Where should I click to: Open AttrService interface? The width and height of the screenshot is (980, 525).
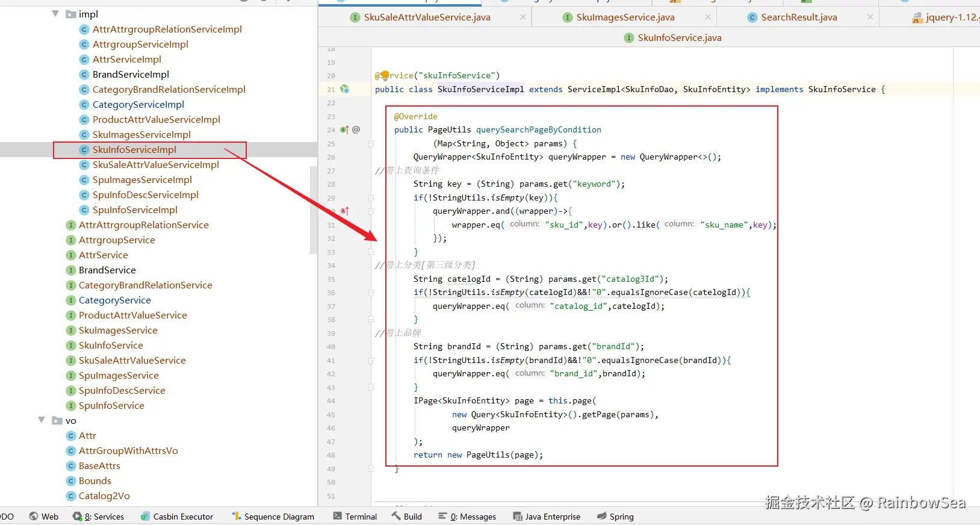pyautogui.click(x=103, y=255)
